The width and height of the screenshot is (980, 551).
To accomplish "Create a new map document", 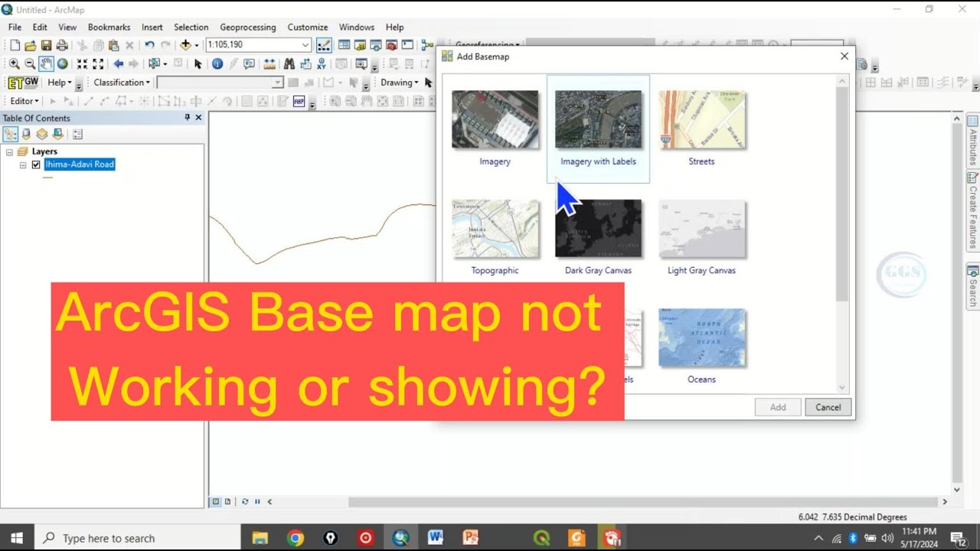I will point(15,45).
